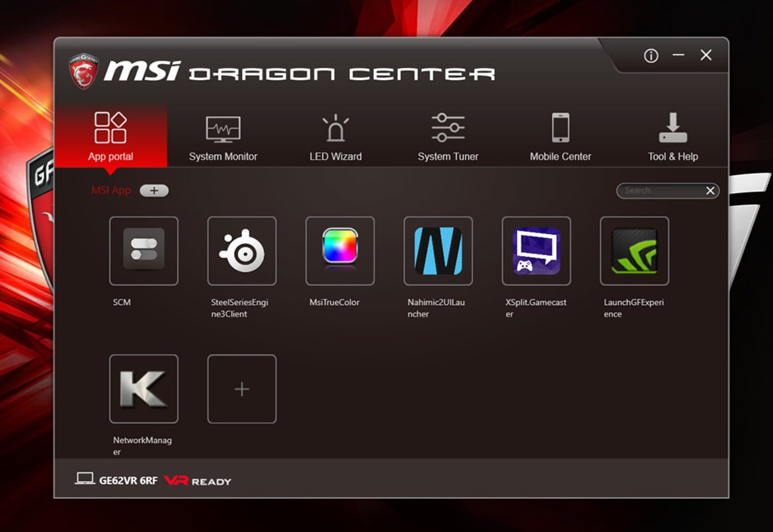773x532 pixels.
Task: Click the laptop icon beside GE62VR 6RF
Action: [85, 478]
